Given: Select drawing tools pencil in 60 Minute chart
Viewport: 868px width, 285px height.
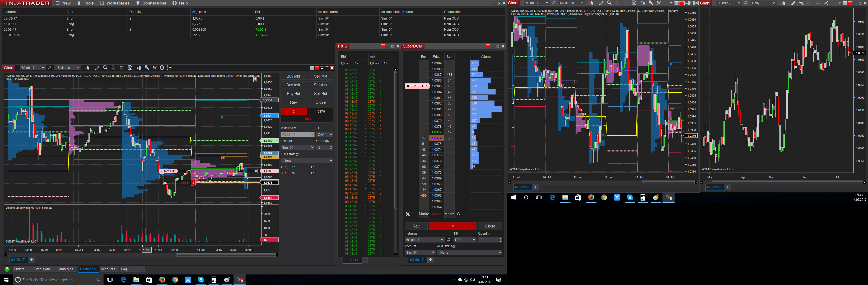Looking at the screenshot, I should point(601,3).
